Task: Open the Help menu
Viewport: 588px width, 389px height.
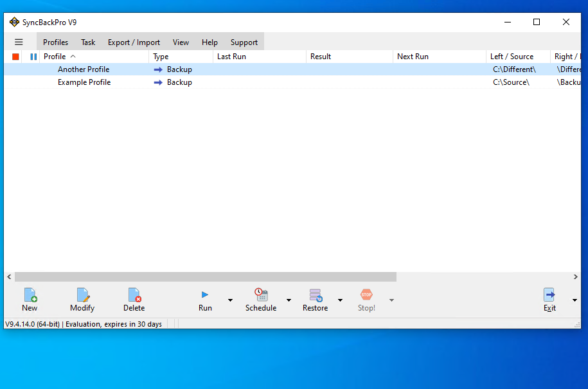Action: click(x=209, y=42)
